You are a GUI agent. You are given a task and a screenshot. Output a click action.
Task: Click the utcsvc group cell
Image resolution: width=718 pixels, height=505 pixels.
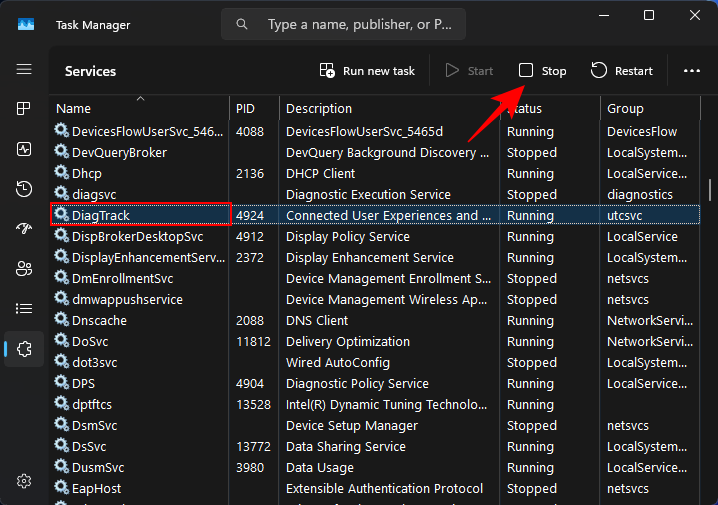click(625, 216)
